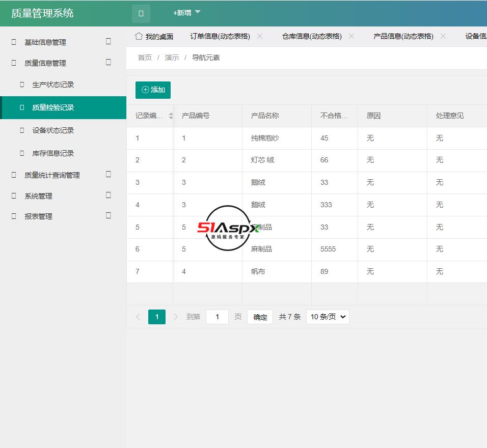
Task: Close the 仓库信息(动态表格) tab with its X icon
Action: click(351, 36)
